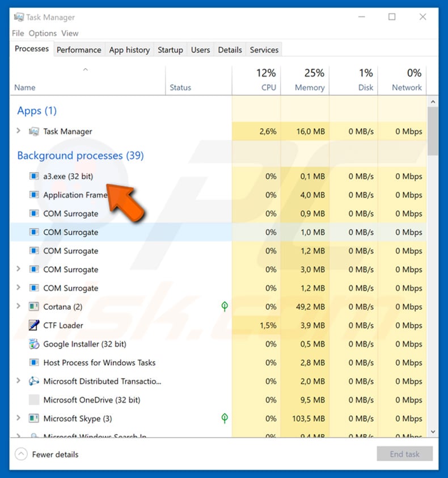Click the 16,0 MB memory value for Task Manager
448x478 pixels.
(x=310, y=131)
